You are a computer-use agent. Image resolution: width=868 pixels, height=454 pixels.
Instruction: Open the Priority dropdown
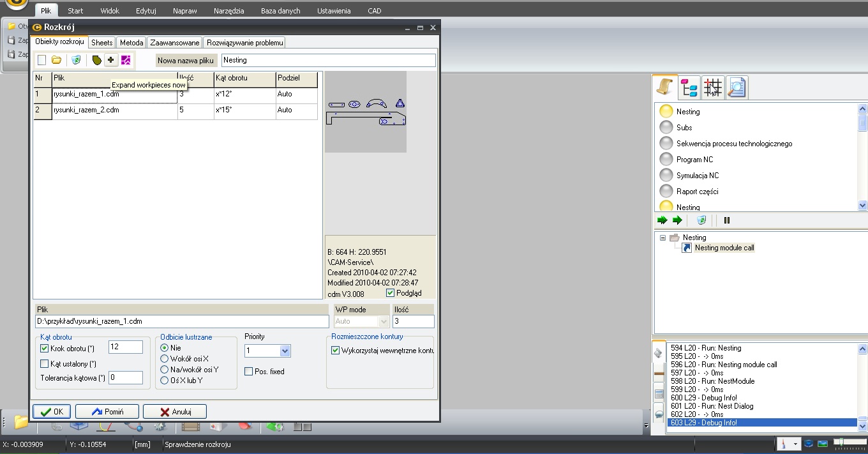click(x=285, y=351)
